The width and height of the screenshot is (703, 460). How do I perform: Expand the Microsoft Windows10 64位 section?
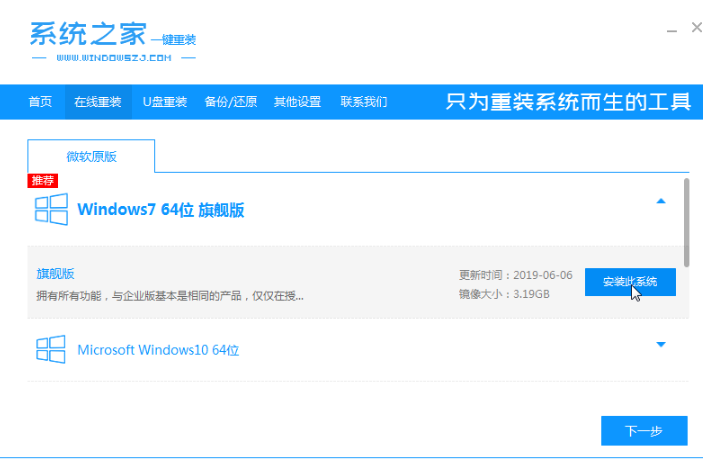(x=660, y=345)
